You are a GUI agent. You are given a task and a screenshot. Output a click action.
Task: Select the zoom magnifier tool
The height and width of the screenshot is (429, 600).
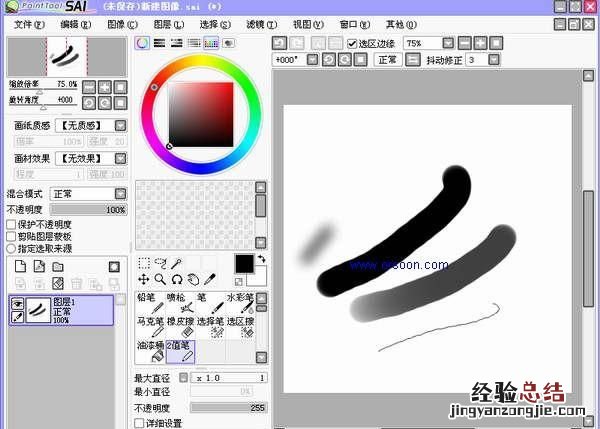[160, 279]
